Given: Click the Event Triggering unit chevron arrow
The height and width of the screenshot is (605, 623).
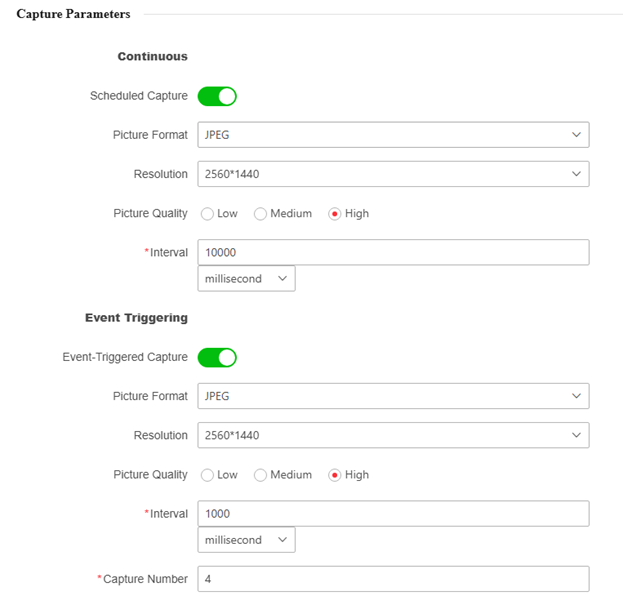Looking at the screenshot, I should (282, 540).
